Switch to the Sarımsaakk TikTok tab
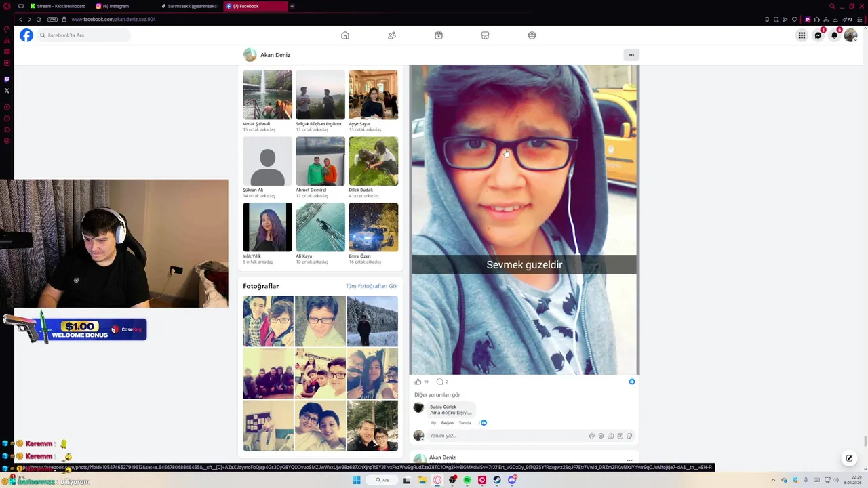Viewport: 868px width, 488px height. pyautogui.click(x=190, y=6)
